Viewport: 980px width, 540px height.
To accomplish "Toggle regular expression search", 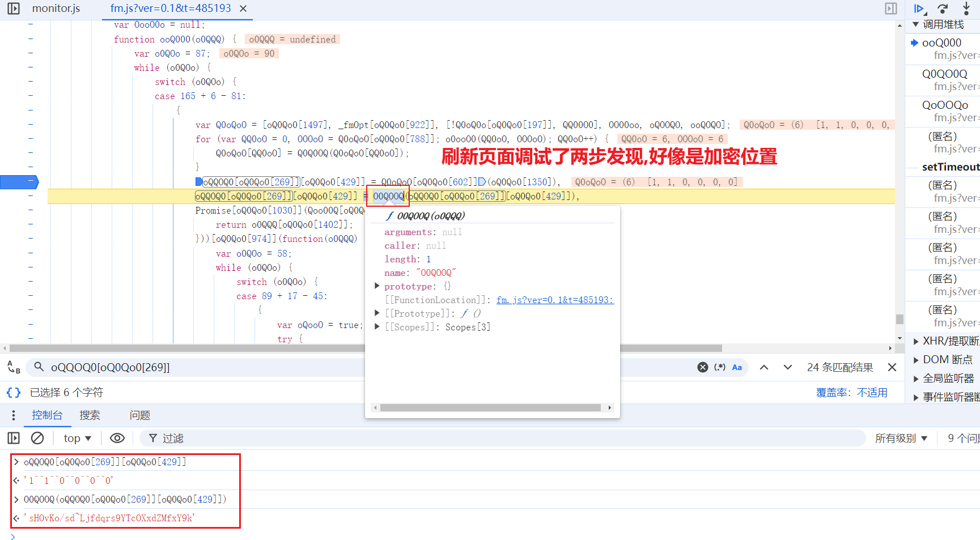I will (720, 367).
